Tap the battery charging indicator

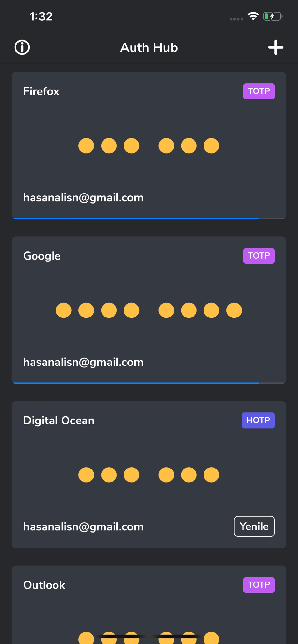(273, 16)
